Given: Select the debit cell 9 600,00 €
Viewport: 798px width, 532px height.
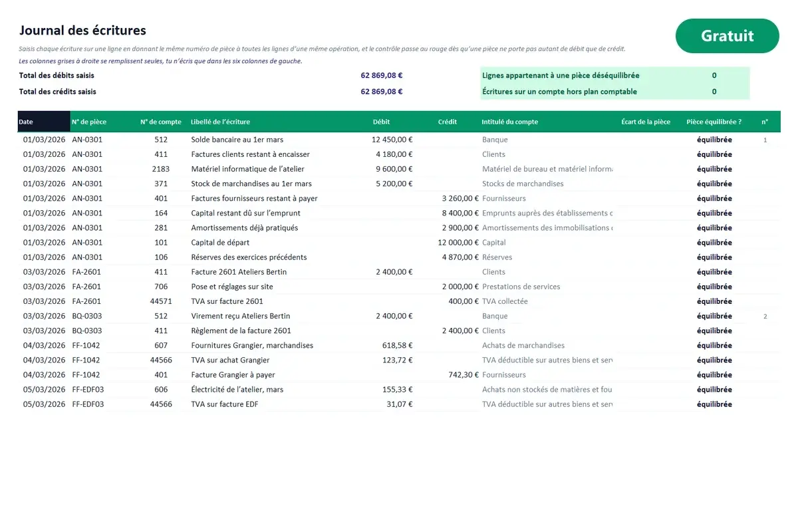Looking at the screenshot, I should 394,169.
